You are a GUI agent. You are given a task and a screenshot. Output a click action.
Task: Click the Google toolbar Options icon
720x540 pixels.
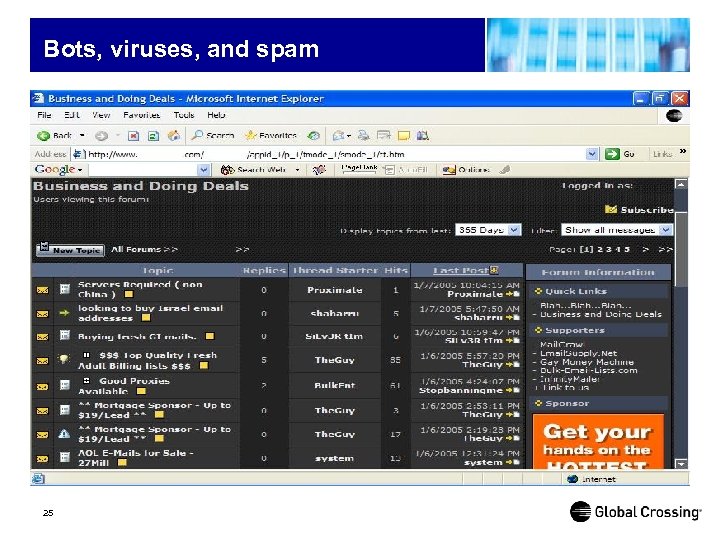(449, 170)
